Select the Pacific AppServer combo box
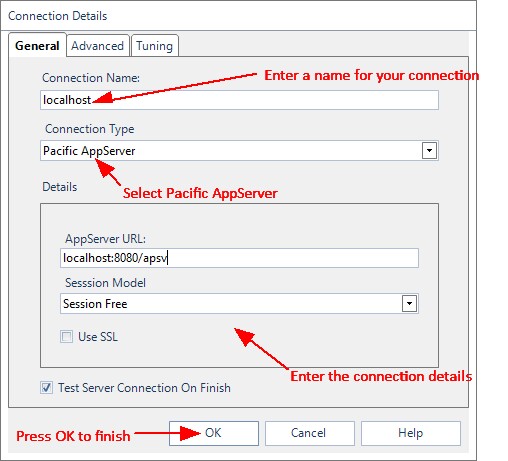Viewport: 508px width, 461px height. coord(239,151)
